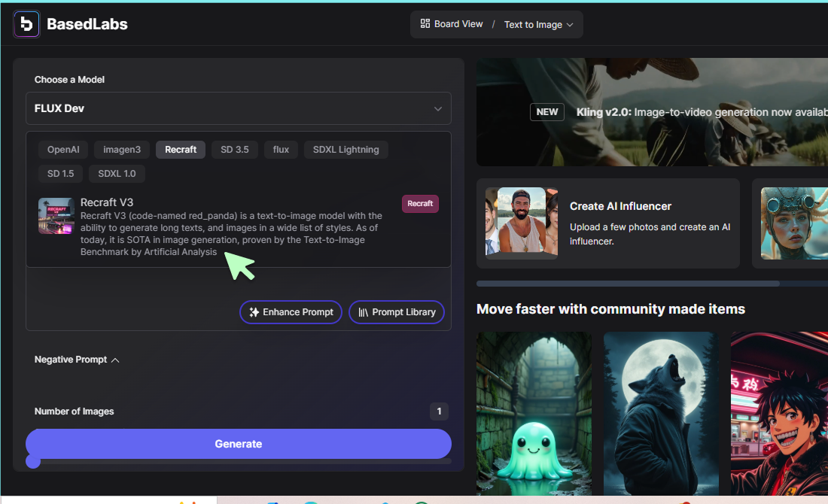Open the Create AI Influencer card

pyautogui.click(x=608, y=223)
